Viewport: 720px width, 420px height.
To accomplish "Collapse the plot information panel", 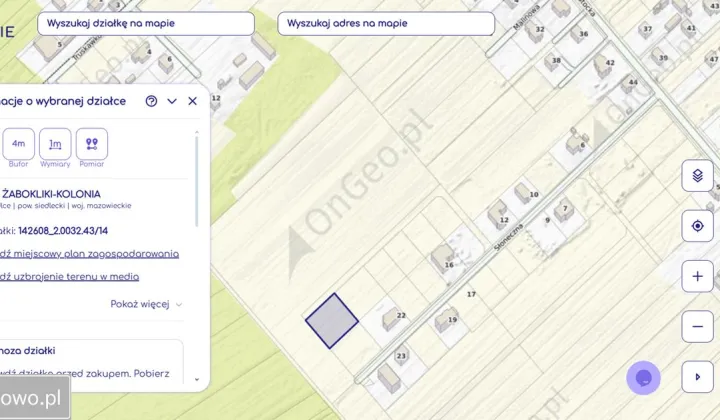I will (172, 101).
